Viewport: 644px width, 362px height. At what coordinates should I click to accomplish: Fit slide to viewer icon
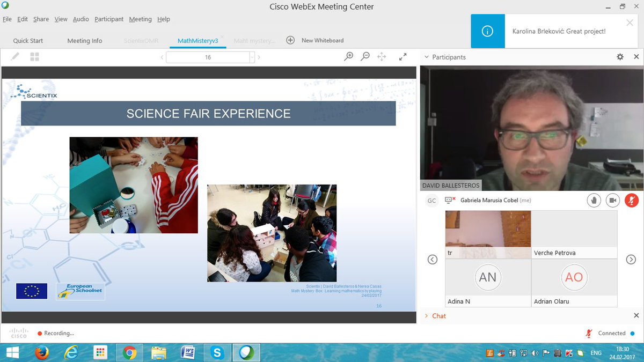point(382,56)
